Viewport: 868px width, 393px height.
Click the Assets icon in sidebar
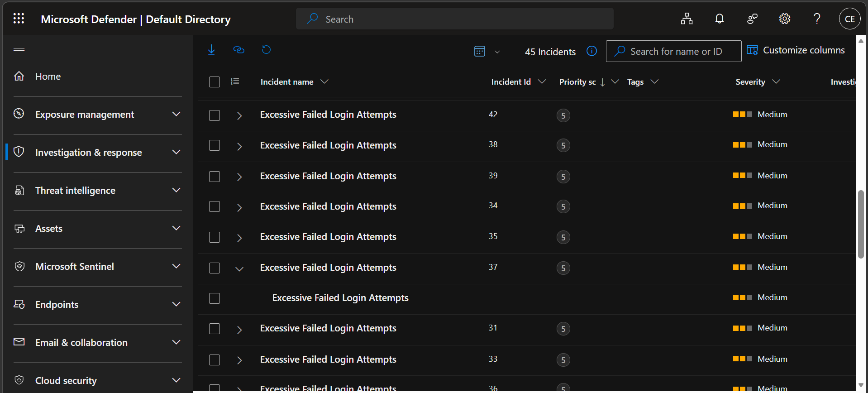(x=19, y=228)
